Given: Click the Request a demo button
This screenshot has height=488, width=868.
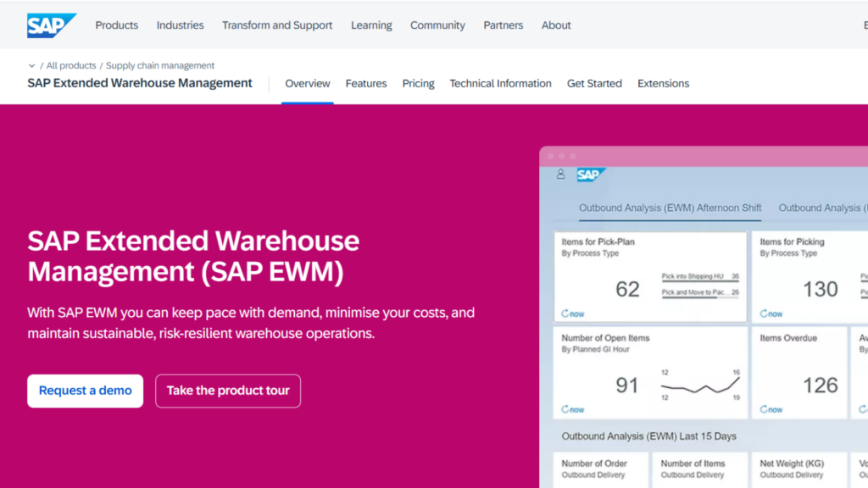Looking at the screenshot, I should point(86,391).
